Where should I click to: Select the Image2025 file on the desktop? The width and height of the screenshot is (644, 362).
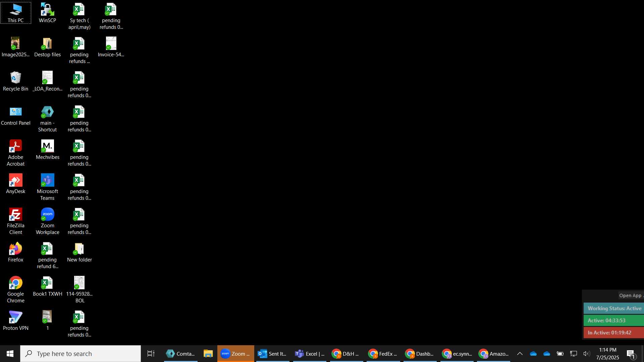coord(16,47)
